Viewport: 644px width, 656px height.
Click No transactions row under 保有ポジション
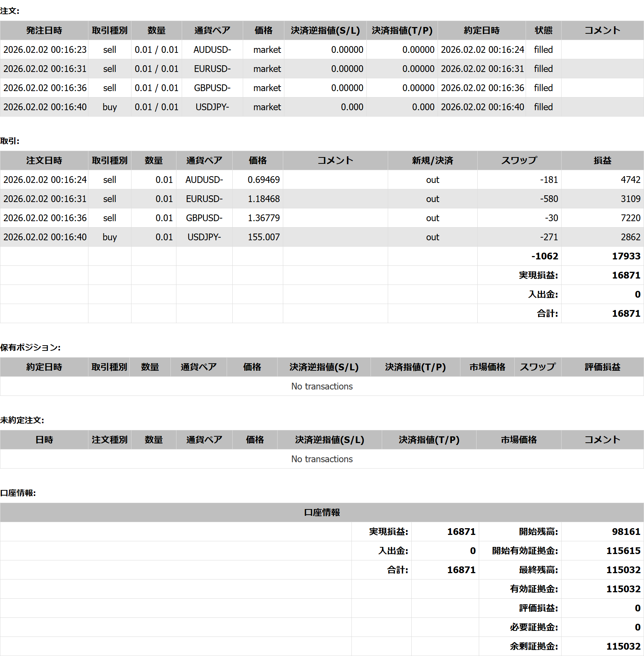[322, 386]
